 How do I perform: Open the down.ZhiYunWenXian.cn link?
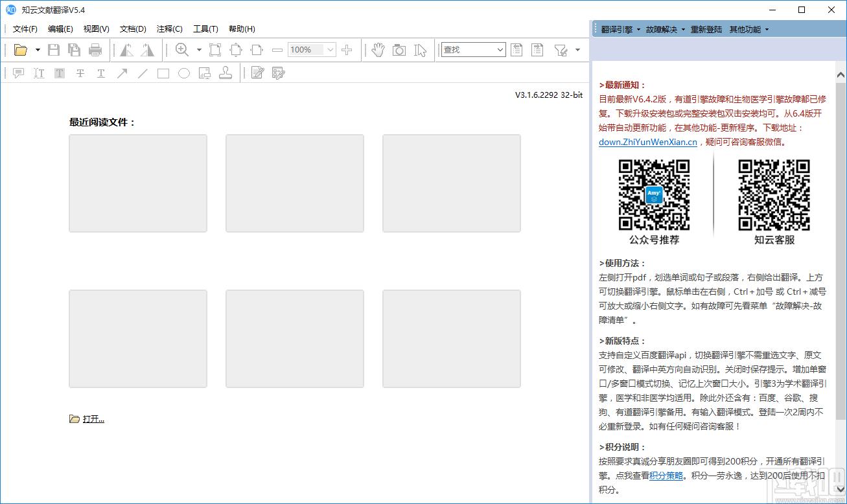coord(648,142)
